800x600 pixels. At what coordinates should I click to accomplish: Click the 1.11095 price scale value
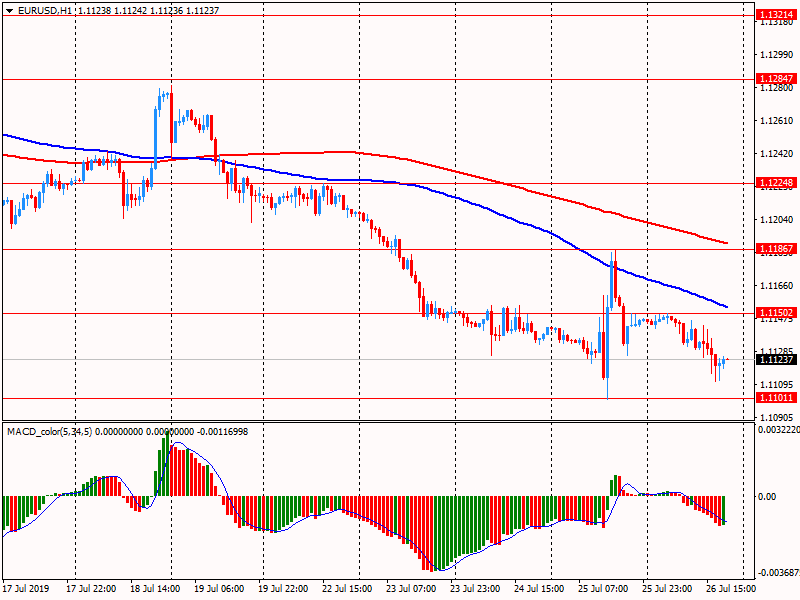777,384
